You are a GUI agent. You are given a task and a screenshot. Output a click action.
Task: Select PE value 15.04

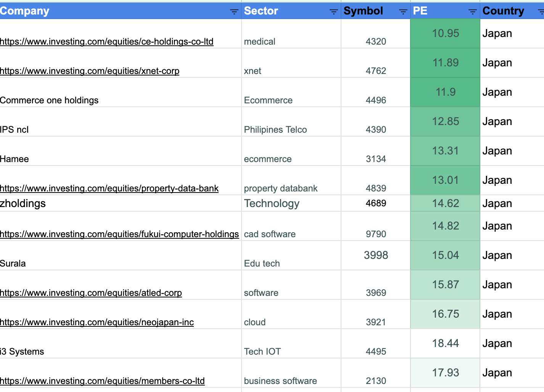[x=445, y=255]
